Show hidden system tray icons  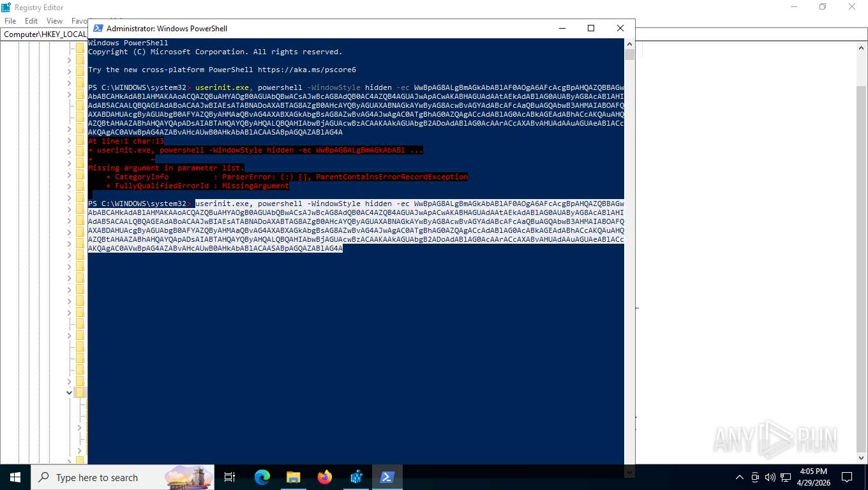(740, 477)
